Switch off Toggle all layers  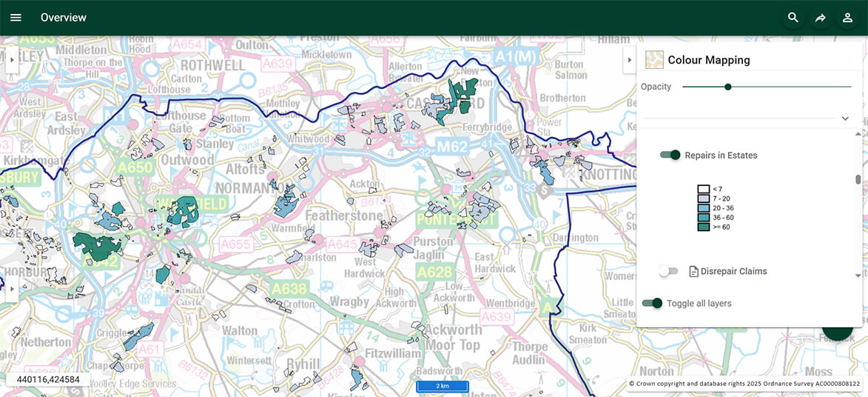pos(652,303)
